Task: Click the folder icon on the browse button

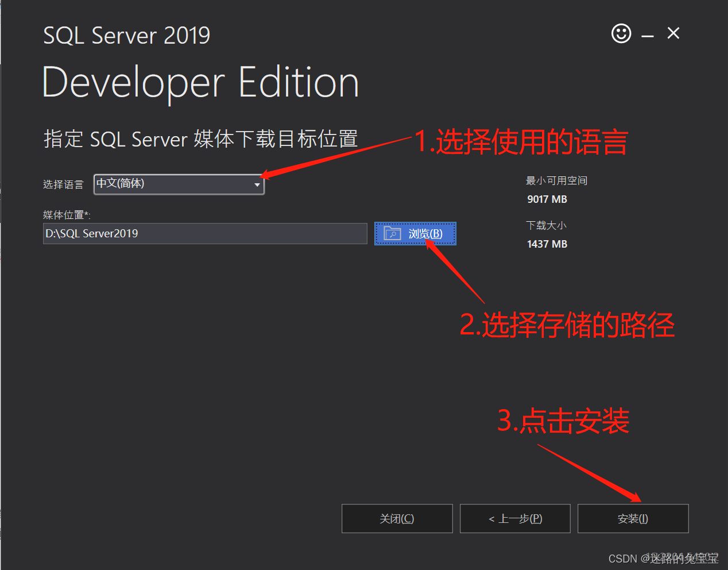Action: pos(392,233)
